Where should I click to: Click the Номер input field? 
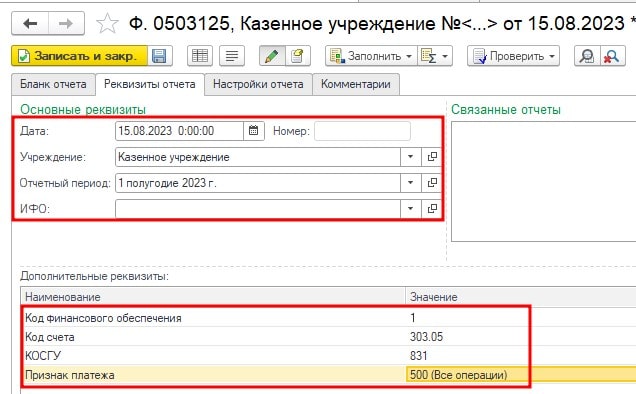(x=362, y=131)
